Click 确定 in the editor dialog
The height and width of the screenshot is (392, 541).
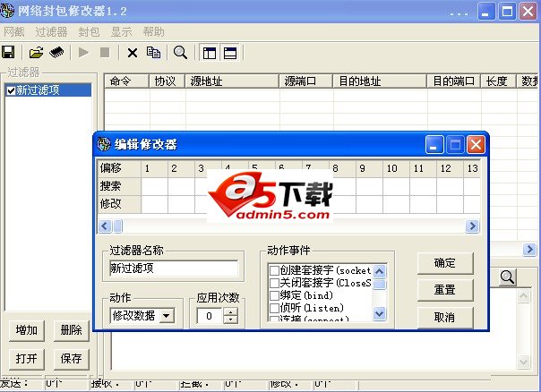coord(445,263)
